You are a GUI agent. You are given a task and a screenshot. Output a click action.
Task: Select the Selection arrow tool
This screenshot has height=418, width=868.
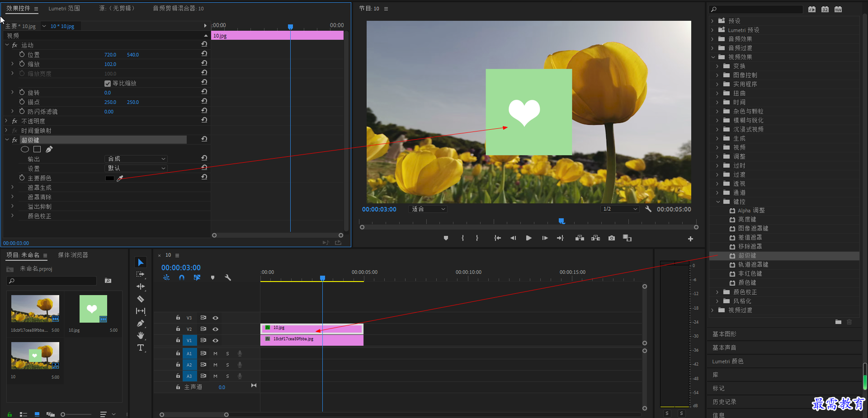[x=141, y=263]
